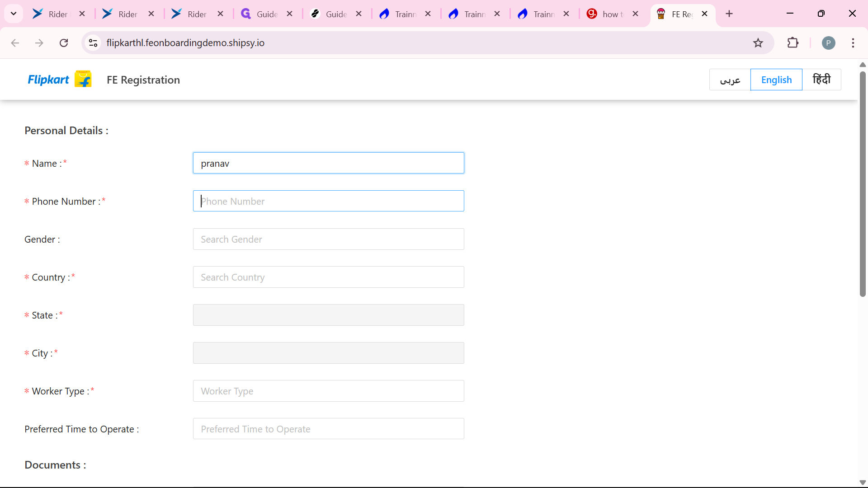The height and width of the screenshot is (488, 868).
Task: Click the disabled State field
Action: click(329, 315)
